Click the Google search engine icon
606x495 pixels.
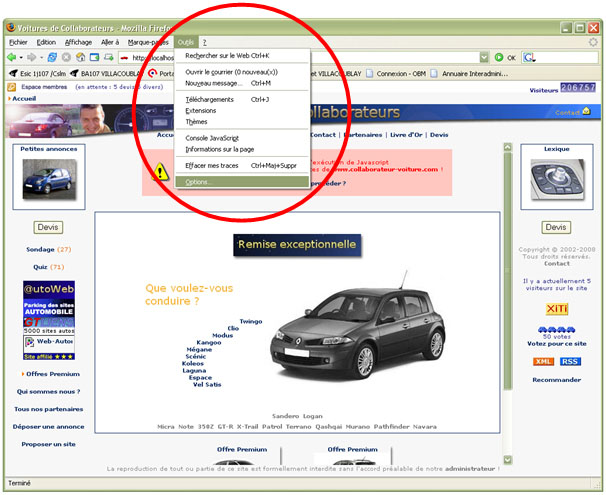529,58
